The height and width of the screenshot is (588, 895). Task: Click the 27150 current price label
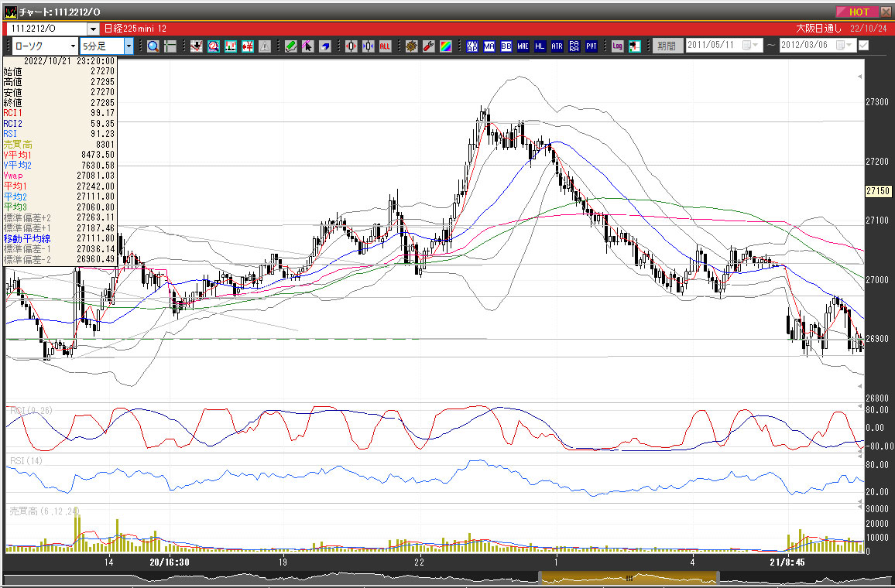pyautogui.click(x=878, y=191)
